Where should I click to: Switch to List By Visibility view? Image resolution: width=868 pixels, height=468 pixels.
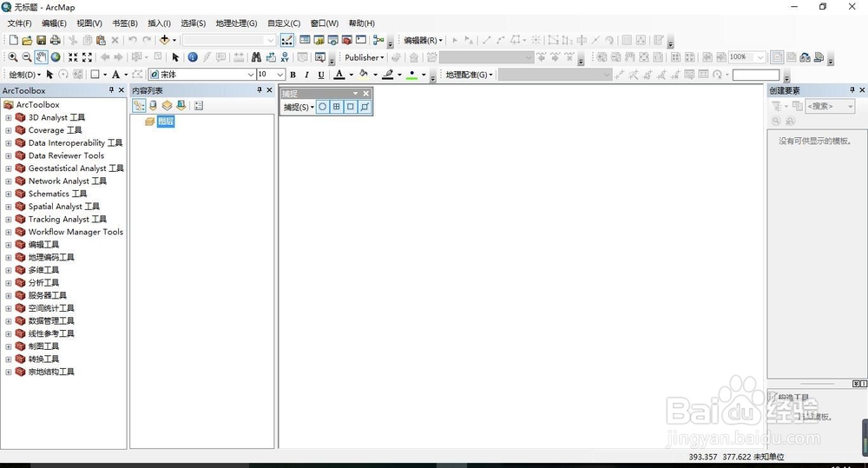[x=167, y=105]
